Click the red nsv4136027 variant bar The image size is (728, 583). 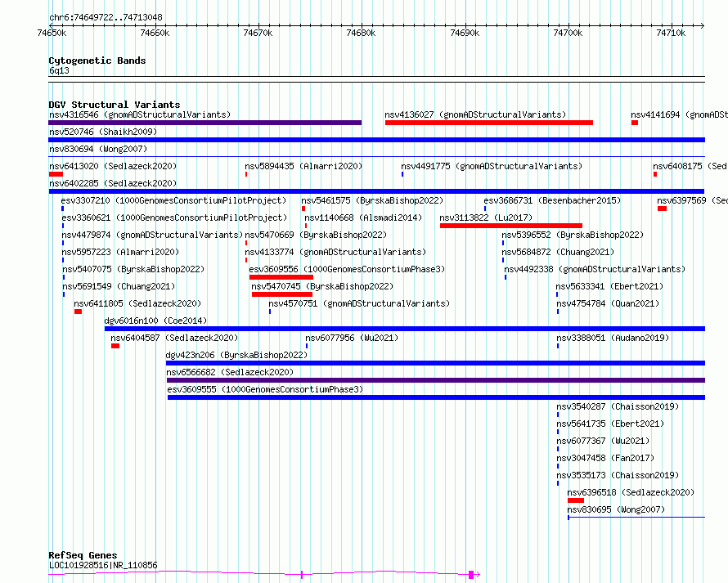[489, 123]
